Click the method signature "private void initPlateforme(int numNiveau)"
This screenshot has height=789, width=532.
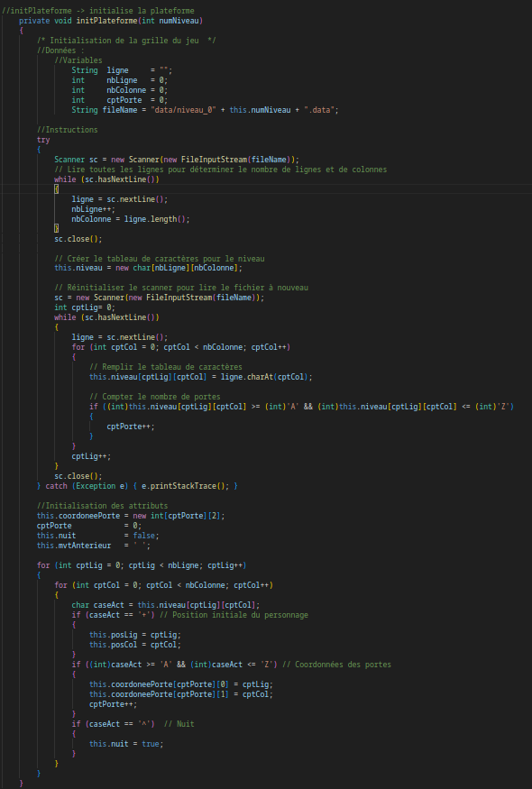click(x=111, y=21)
